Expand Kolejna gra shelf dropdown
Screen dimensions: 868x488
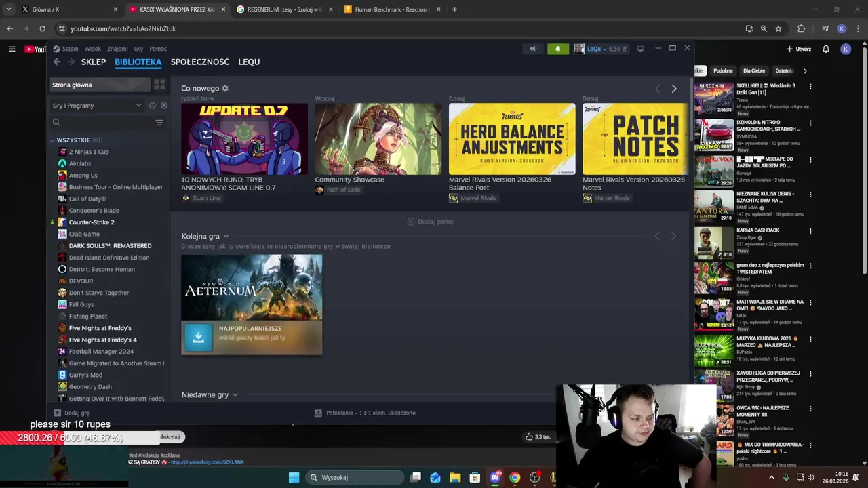pyautogui.click(x=226, y=237)
